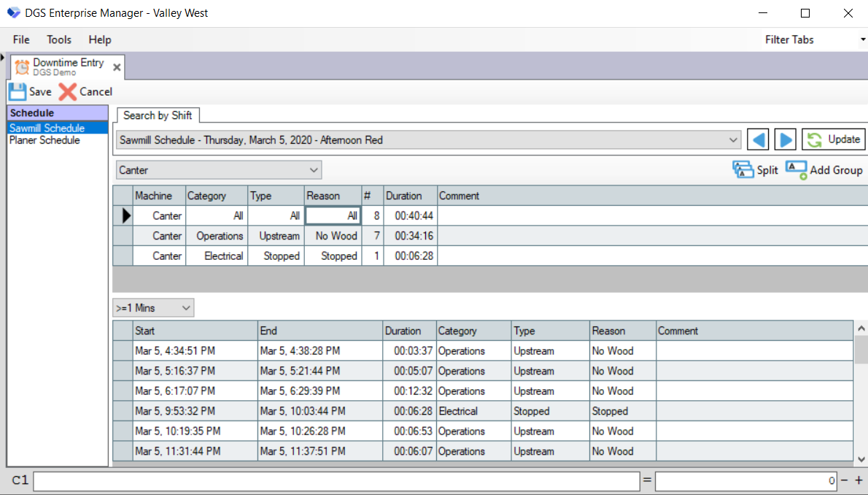The height and width of the screenshot is (495, 868).
Task: Select Planer Schedule in the Schedule list
Action: (44, 140)
